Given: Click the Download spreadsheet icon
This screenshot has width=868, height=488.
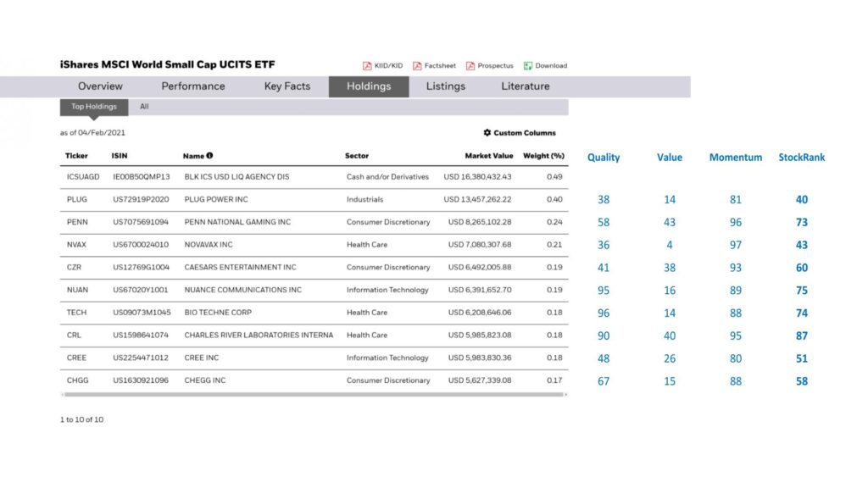Looking at the screenshot, I should [528, 66].
